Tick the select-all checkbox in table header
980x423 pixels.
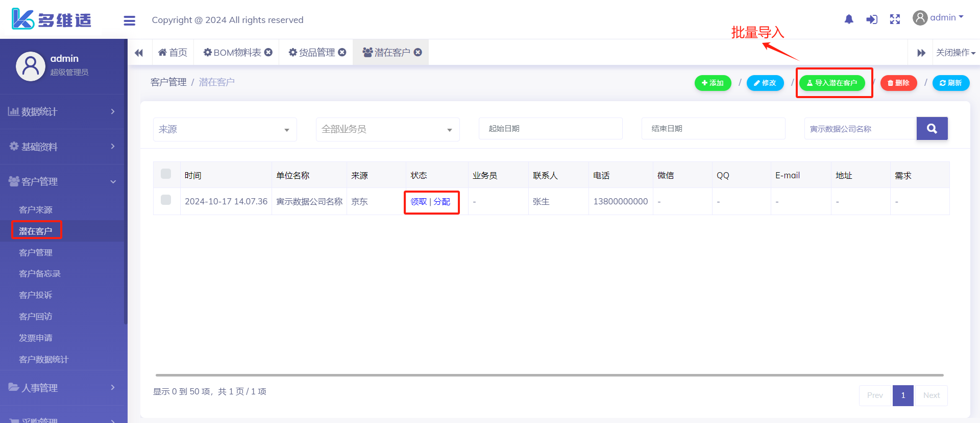pyautogui.click(x=166, y=174)
